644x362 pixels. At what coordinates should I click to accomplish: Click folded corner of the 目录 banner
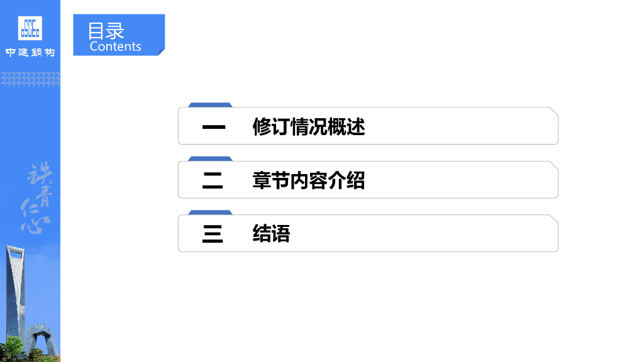point(161,52)
